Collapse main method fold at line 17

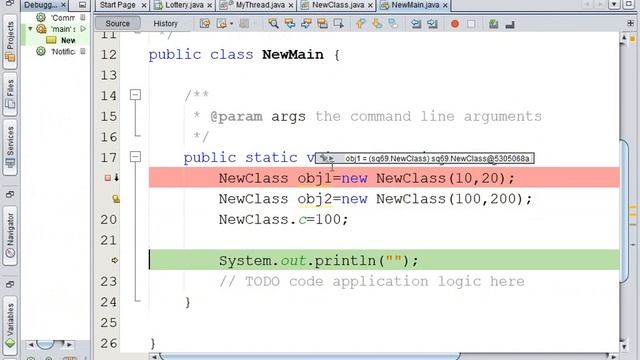[x=136, y=157]
